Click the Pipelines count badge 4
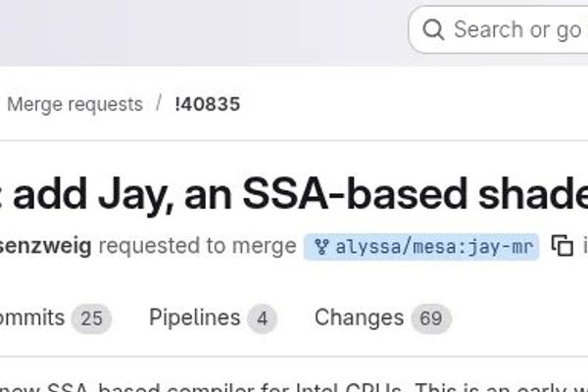Image resolution: width=588 pixels, height=392 pixels. click(x=262, y=318)
